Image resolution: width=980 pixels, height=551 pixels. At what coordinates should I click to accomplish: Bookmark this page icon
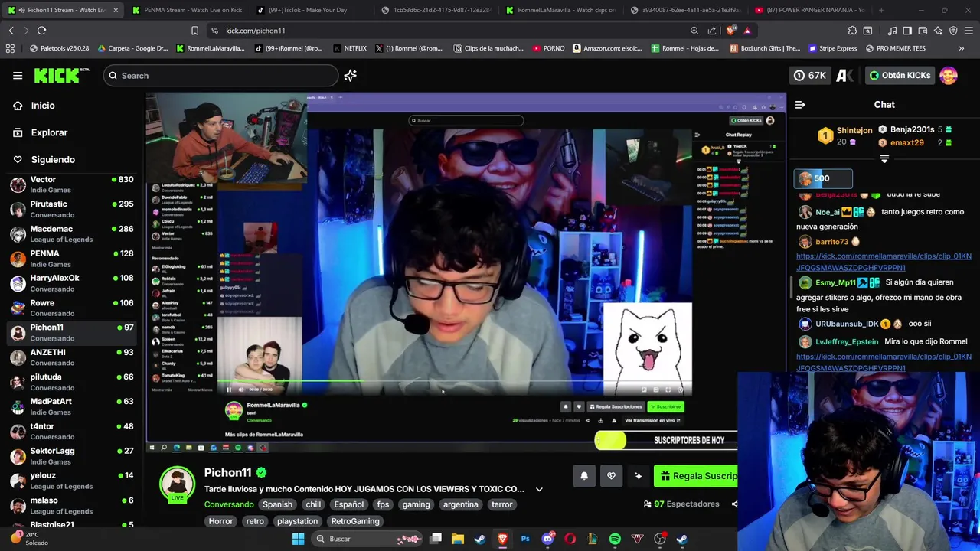pos(194,31)
